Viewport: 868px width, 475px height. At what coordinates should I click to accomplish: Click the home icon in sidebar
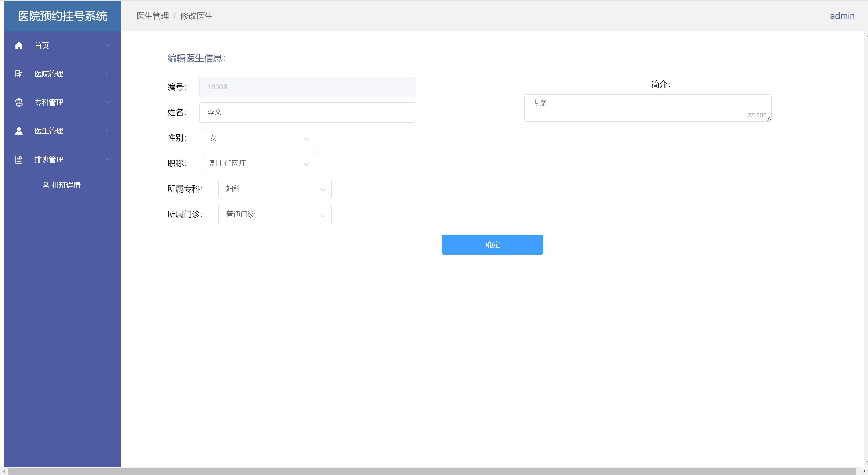click(x=19, y=45)
